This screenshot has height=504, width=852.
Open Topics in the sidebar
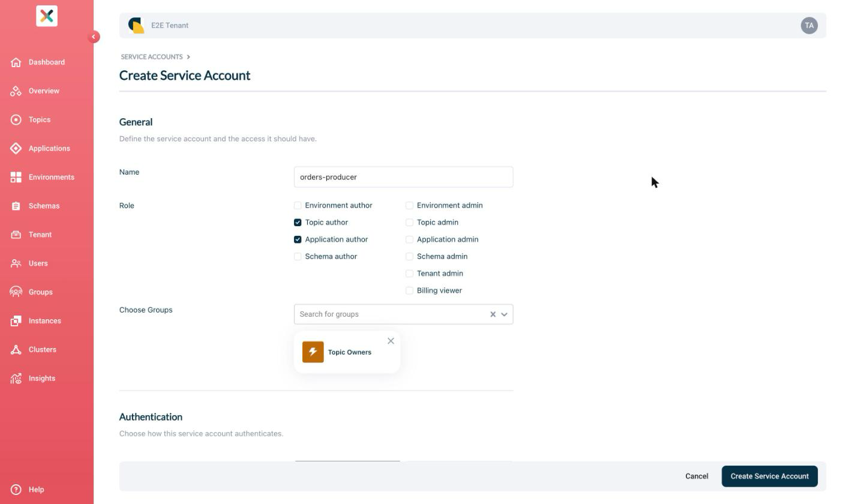coord(40,120)
